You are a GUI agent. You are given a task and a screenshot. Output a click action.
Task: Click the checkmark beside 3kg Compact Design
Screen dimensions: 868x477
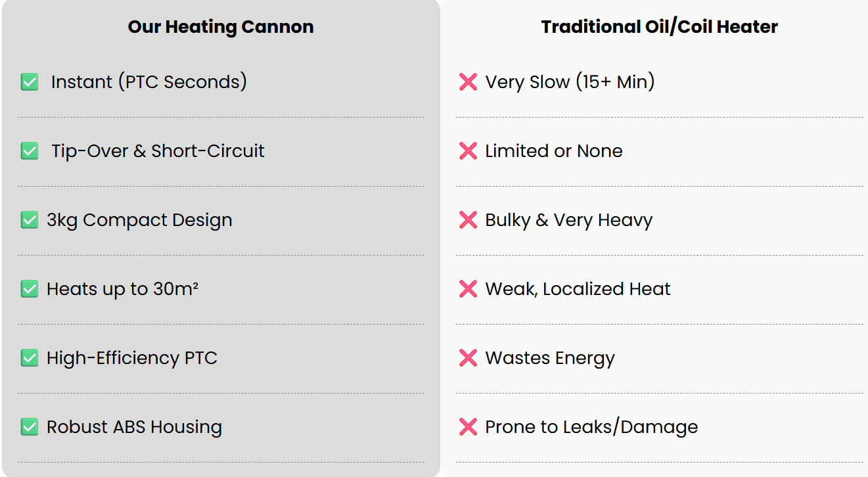click(x=30, y=220)
